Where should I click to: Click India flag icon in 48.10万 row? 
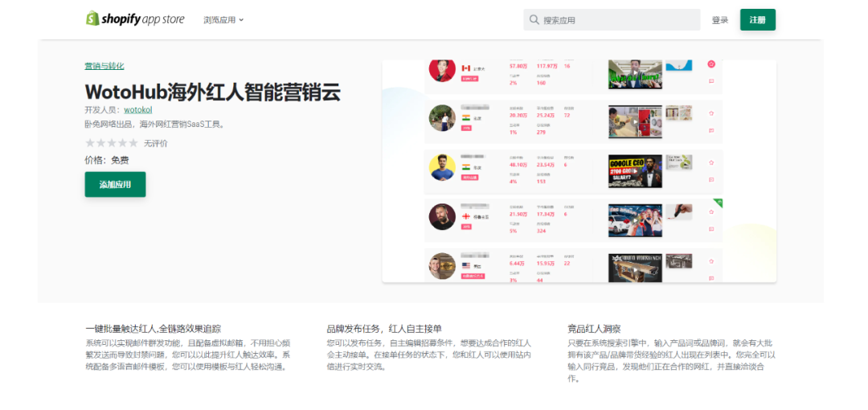pos(466,166)
